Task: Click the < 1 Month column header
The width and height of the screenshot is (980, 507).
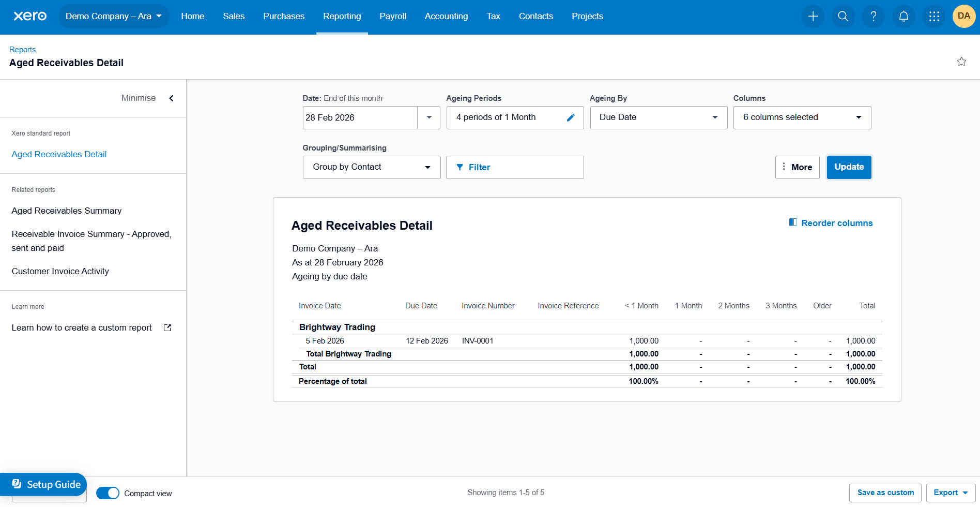Action: tap(641, 306)
